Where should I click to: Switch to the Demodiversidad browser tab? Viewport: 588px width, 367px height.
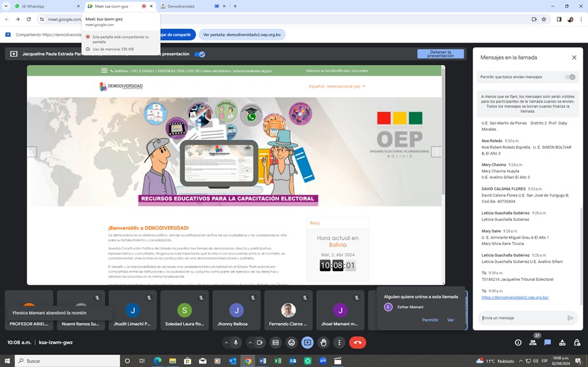[185, 6]
